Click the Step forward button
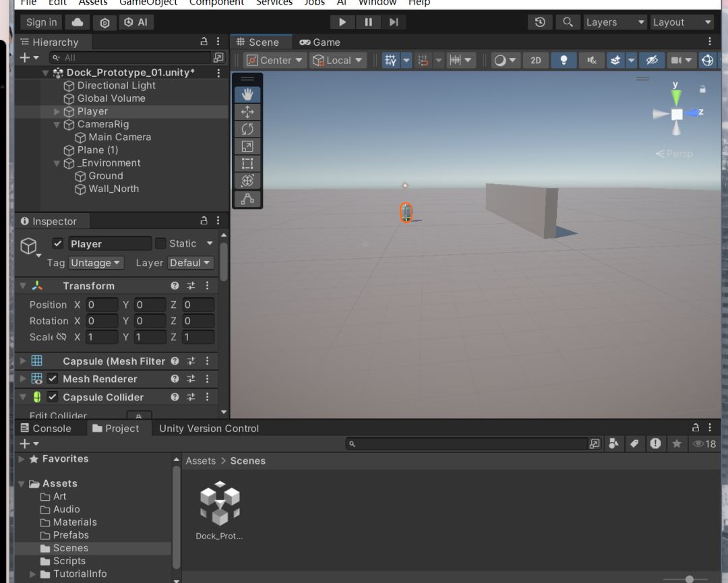The image size is (728, 583). (x=394, y=22)
